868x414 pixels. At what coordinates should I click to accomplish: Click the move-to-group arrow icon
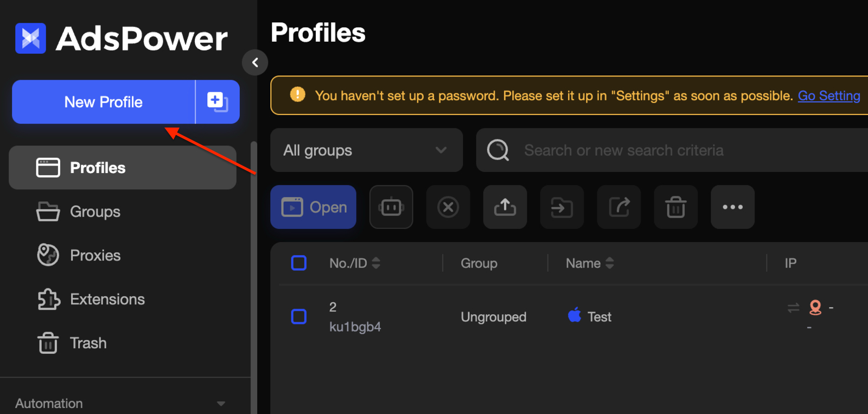[562, 207]
